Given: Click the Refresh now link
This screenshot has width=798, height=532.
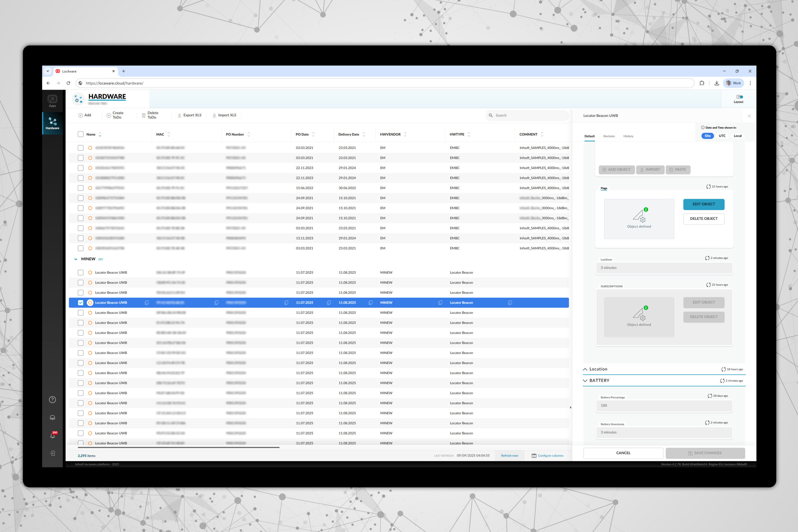Looking at the screenshot, I should (509, 456).
